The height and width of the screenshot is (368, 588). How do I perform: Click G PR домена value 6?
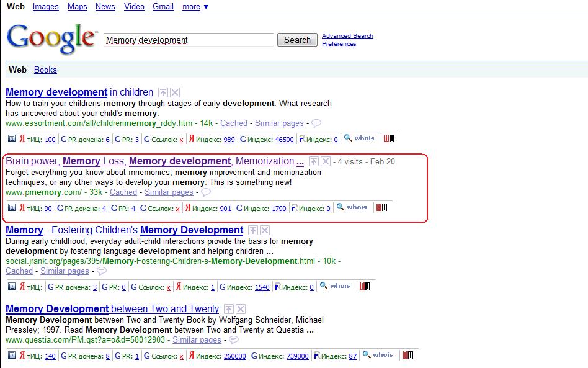pos(108,140)
